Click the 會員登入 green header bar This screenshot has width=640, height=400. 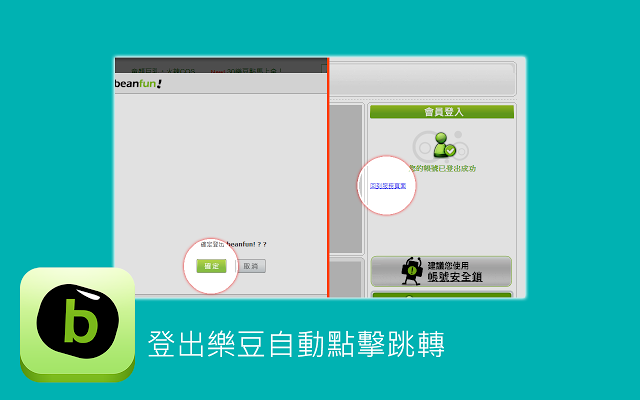pos(442,112)
